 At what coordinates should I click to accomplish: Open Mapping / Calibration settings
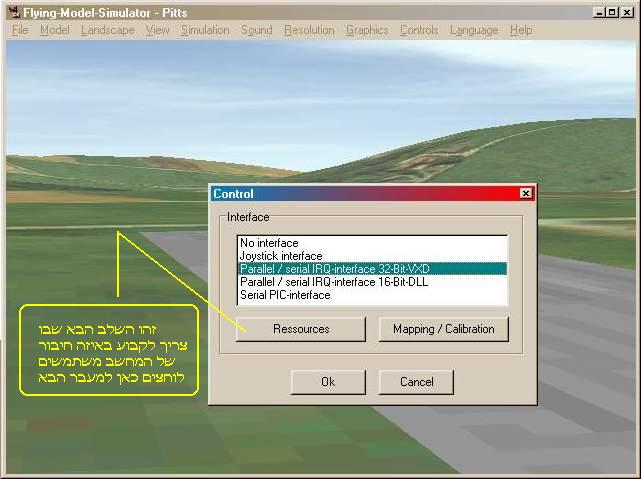(x=444, y=329)
